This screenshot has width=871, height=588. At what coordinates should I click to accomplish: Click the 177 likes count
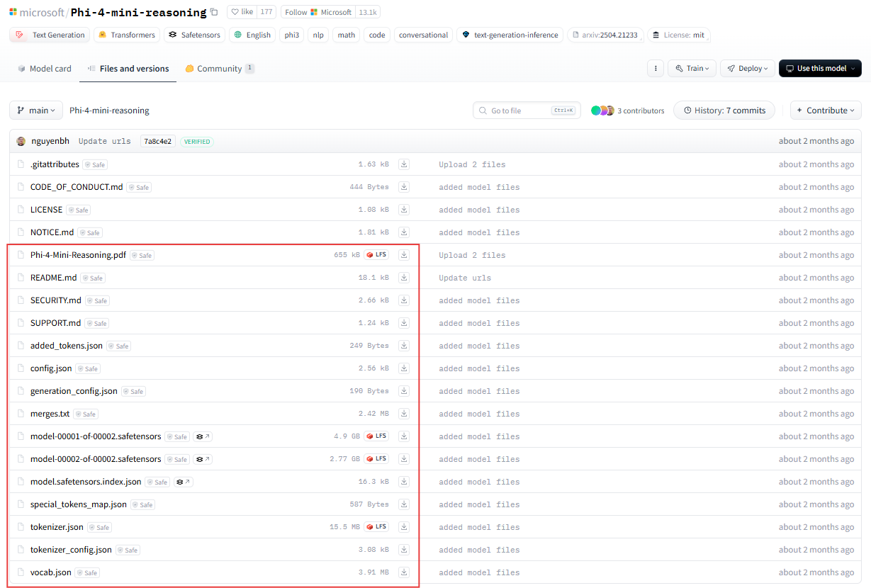tap(266, 12)
